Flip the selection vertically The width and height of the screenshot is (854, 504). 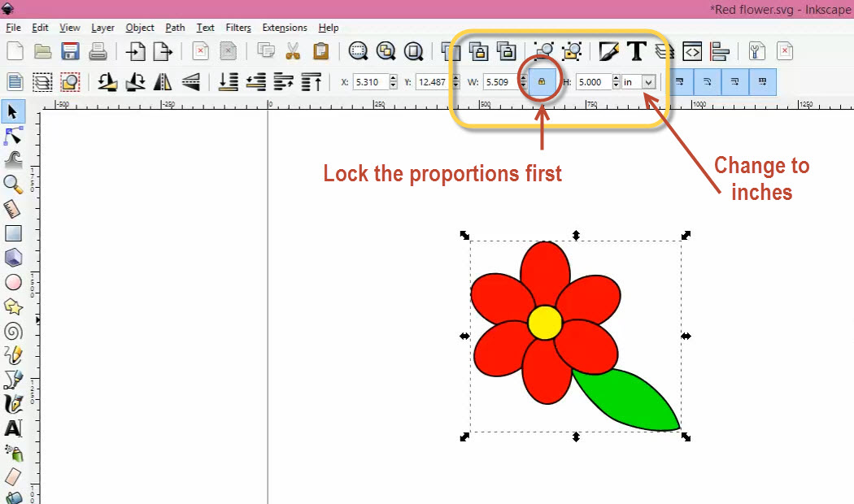click(190, 82)
